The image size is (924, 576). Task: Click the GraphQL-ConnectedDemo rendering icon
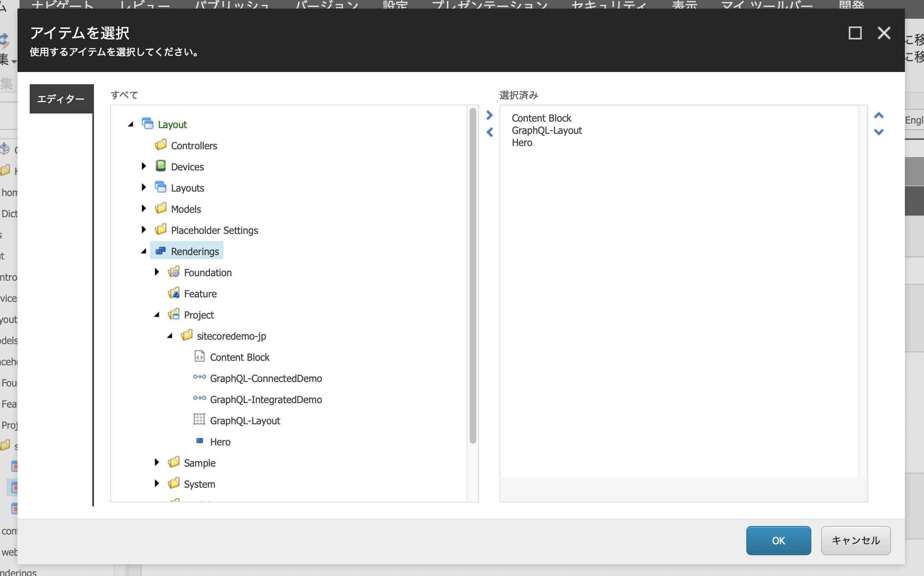[x=199, y=377]
